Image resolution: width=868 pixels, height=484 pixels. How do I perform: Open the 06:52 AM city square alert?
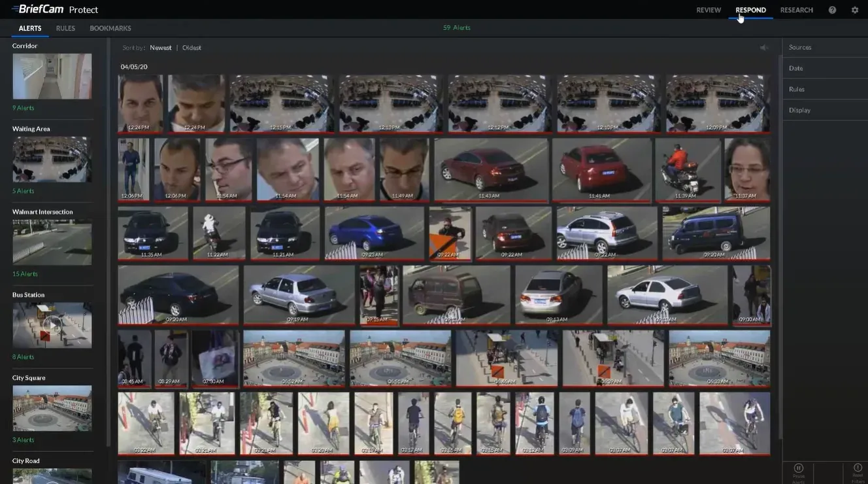click(x=294, y=358)
